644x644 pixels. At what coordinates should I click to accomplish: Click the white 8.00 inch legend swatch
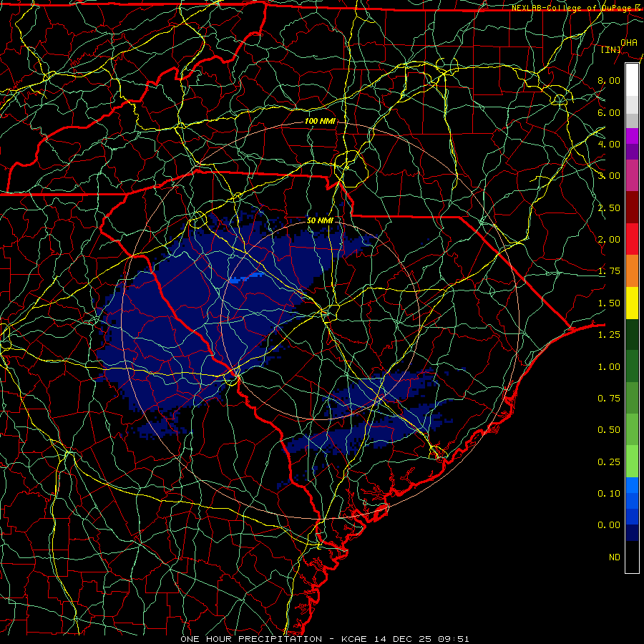632,80
